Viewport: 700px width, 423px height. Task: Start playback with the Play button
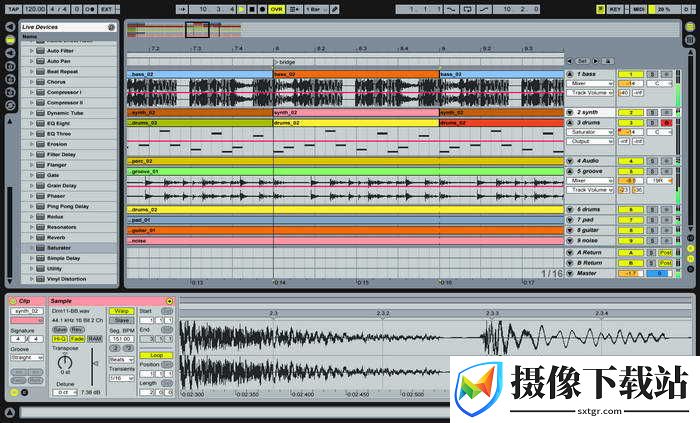[242, 9]
